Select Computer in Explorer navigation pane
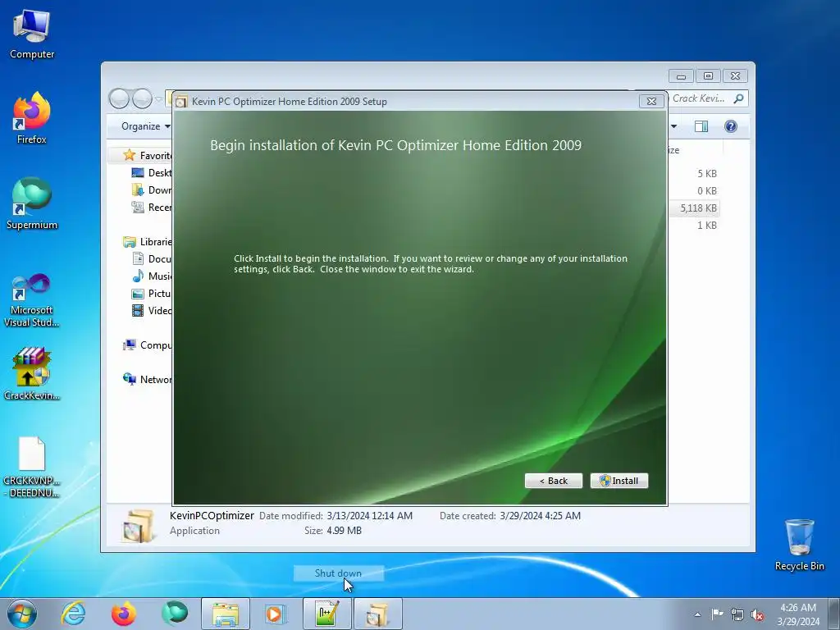Screen dimensions: 840x630 [147, 345]
